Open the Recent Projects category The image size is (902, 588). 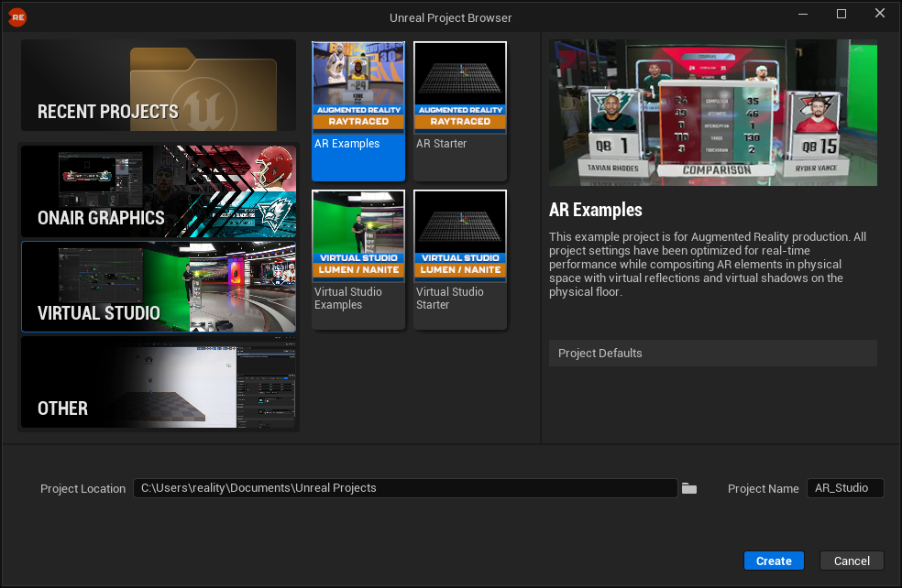click(x=159, y=85)
